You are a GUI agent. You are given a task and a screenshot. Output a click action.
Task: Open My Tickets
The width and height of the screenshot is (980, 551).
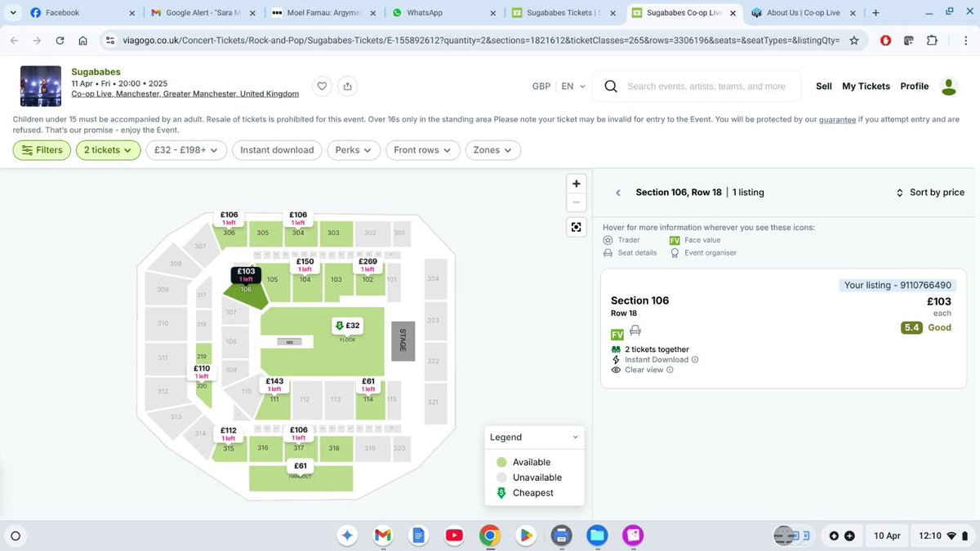point(866,87)
